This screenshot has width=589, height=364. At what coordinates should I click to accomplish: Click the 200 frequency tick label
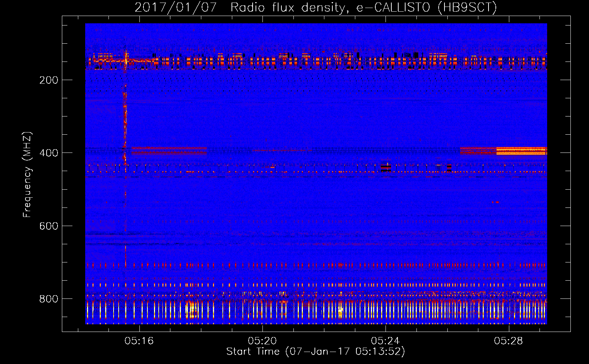tap(49, 80)
